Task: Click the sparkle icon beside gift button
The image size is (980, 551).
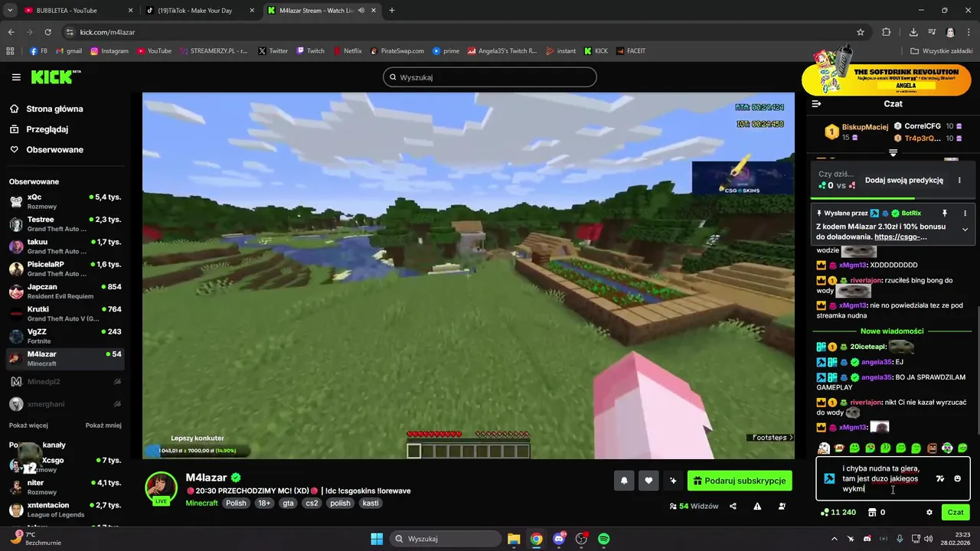Action: coord(673,481)
